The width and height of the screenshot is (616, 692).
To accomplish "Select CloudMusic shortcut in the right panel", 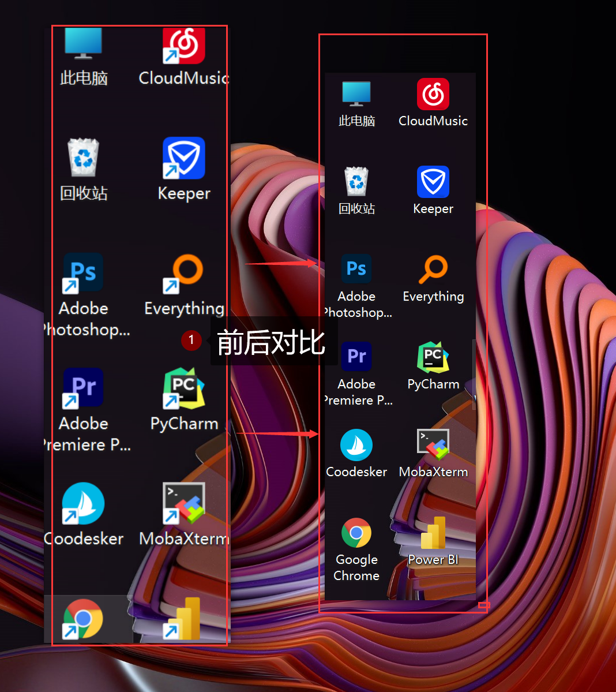I will (x=433, y=94).
